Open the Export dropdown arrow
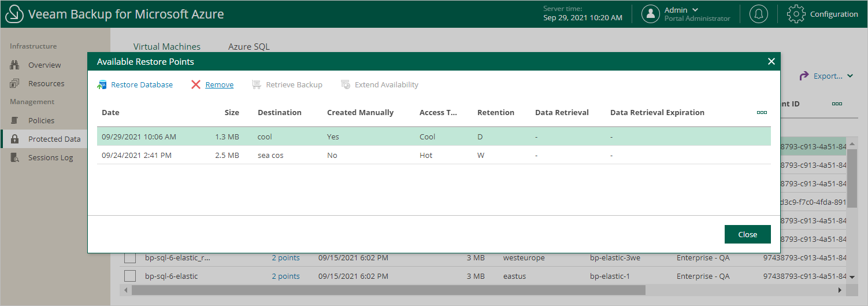The image size is (868, 306). (850, 76)
